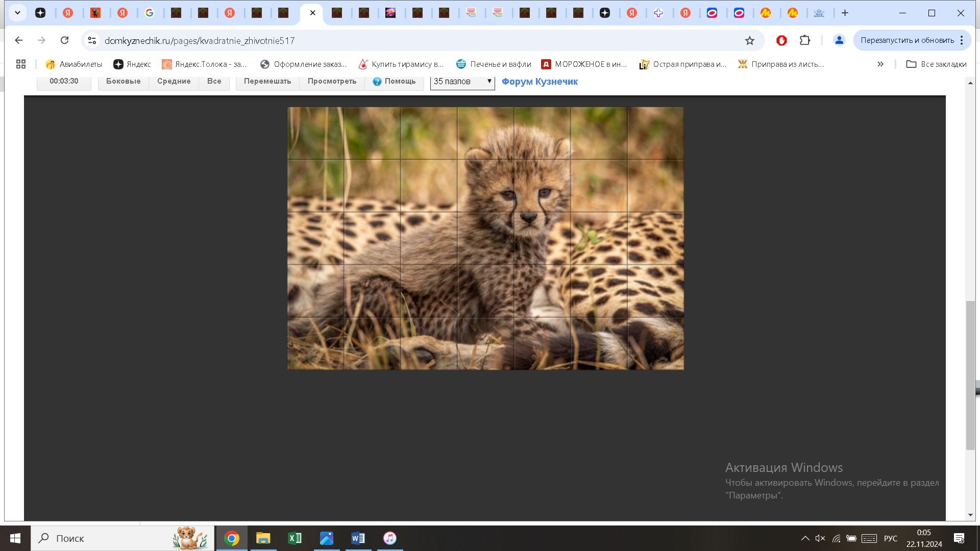The width and height of the screenshot is (980, 551).
Task: Click Перезапустить и обновить button
Action: pos(907,40)
